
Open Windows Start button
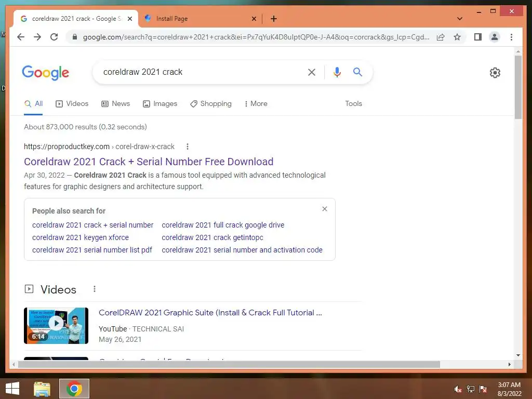point(12,389)
